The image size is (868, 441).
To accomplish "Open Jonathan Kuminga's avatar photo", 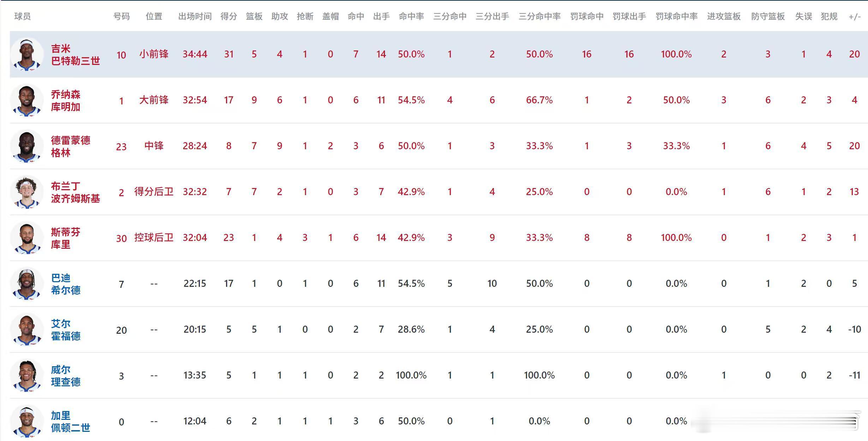I will (x=27, y=101).
